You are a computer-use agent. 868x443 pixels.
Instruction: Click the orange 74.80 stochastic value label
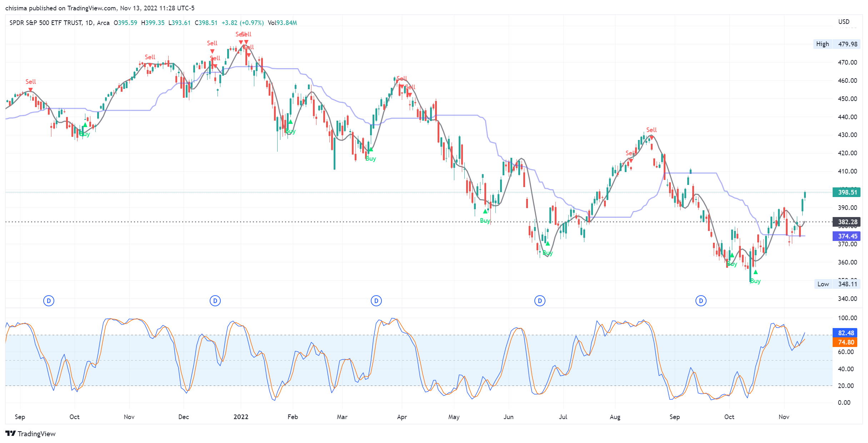point(844,342)
